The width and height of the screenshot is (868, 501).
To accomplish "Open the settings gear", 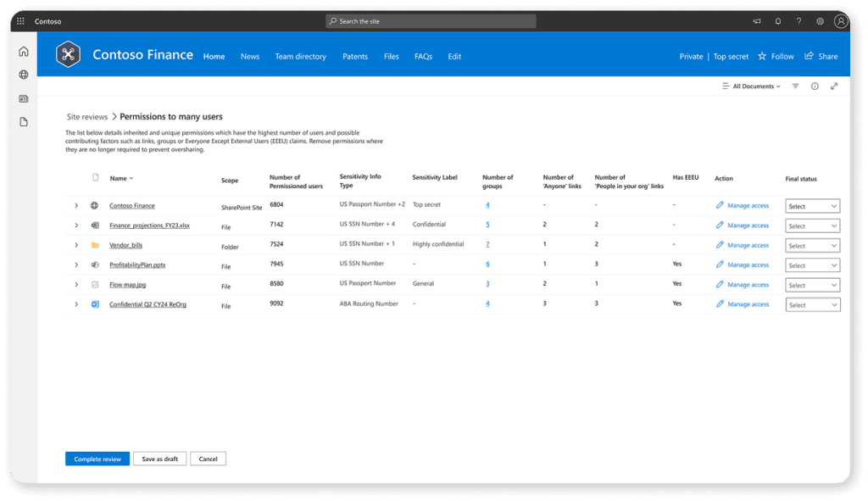I will pos(820,21).
